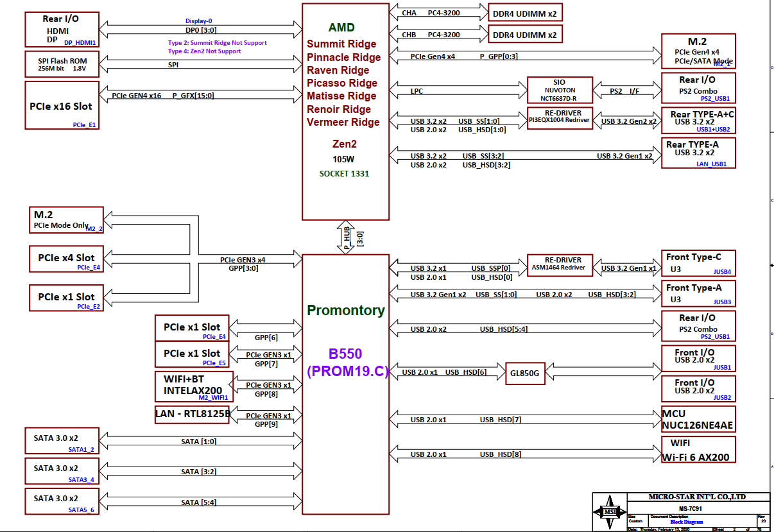Select the MCU NUC126NE4AE block
This screenshot has height=532, width=774.
click(698, 418)
